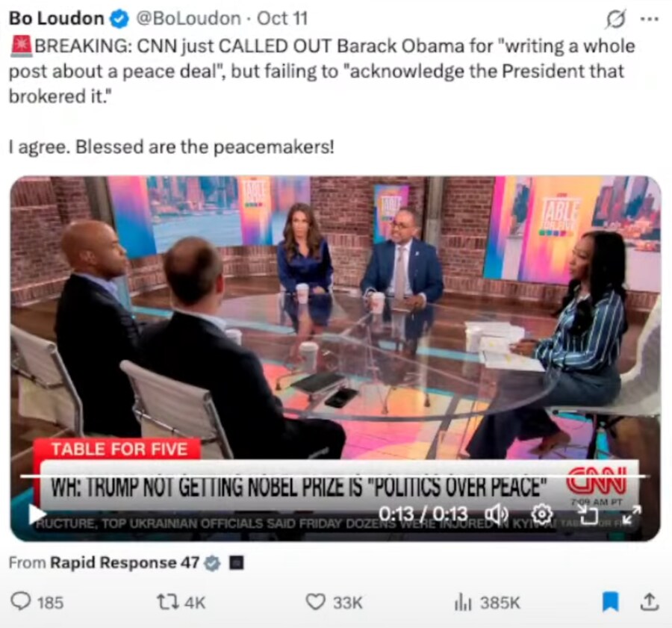
Task: Open the Oct 11 post timestamp
Action: (282, 19)
